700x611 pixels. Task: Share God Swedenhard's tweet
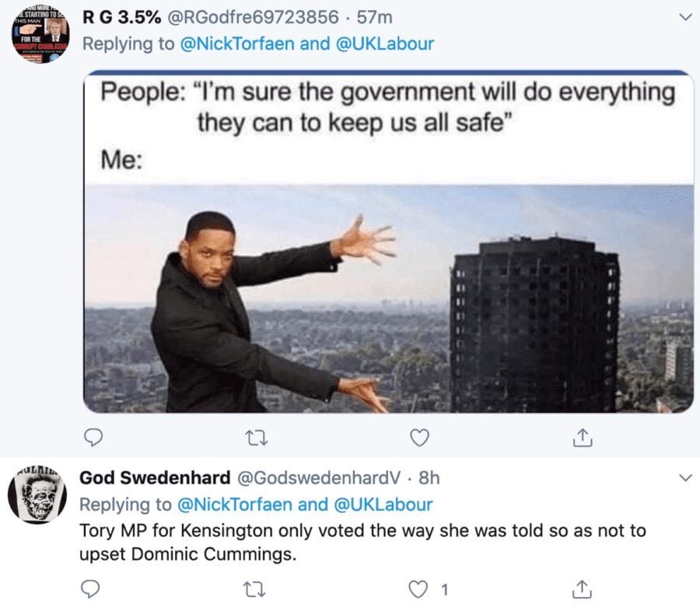[x=582, y=590]
